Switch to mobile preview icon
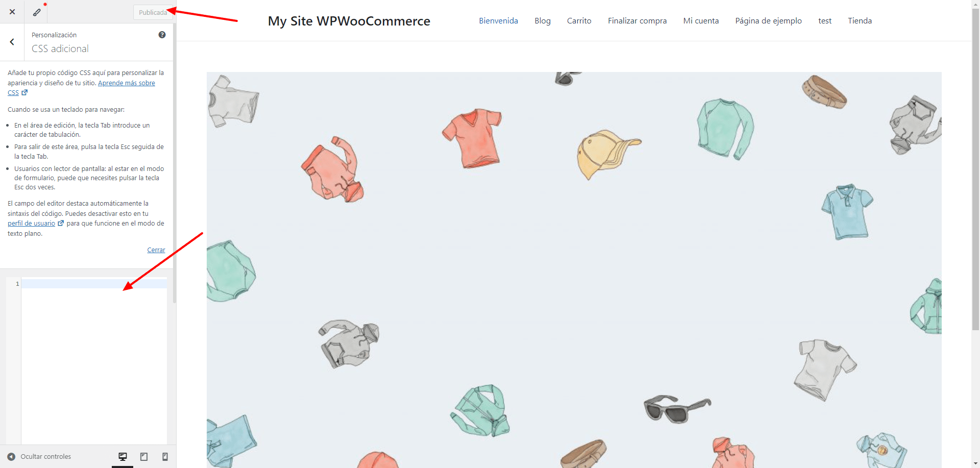 165,457
